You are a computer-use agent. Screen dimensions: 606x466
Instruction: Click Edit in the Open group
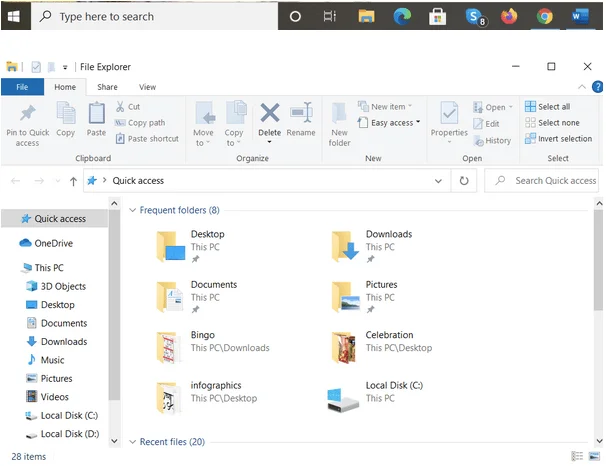[487, 124]
